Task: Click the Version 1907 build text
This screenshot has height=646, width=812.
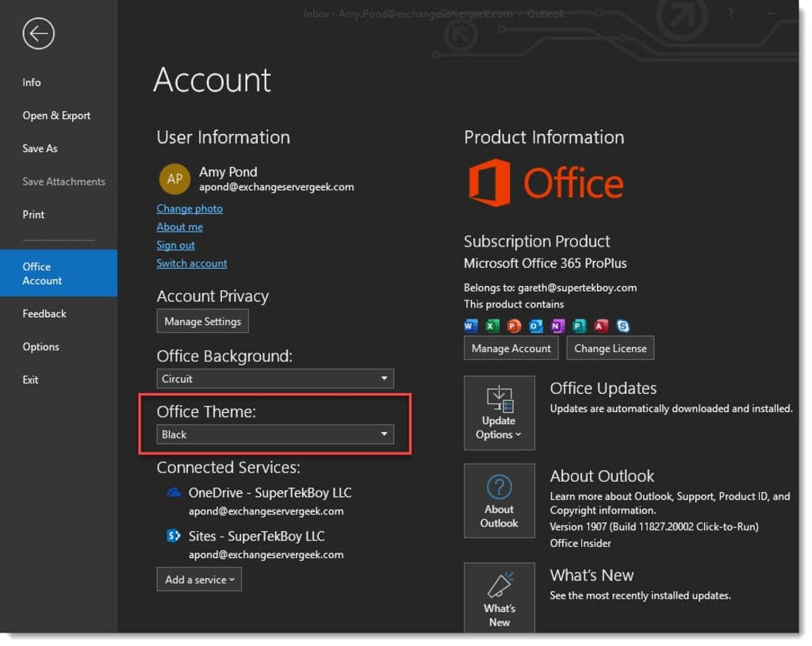Action: tap(654, 527)
